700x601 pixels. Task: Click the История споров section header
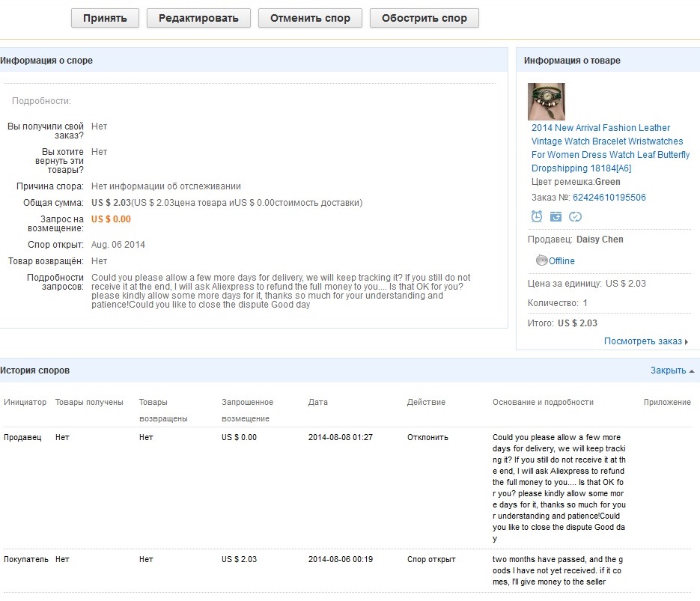click(x=35, y=370)
